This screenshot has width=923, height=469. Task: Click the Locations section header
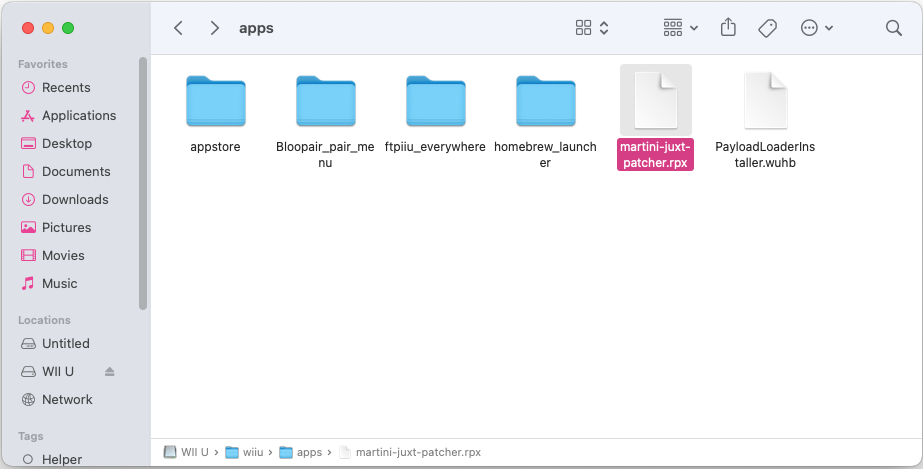pyautogui.click(x=44, y=320)
